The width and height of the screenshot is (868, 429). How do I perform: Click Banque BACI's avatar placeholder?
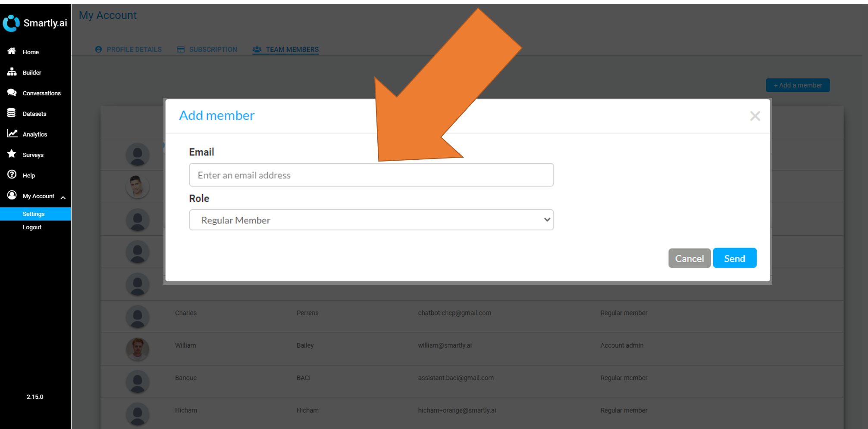coord(138,382)
